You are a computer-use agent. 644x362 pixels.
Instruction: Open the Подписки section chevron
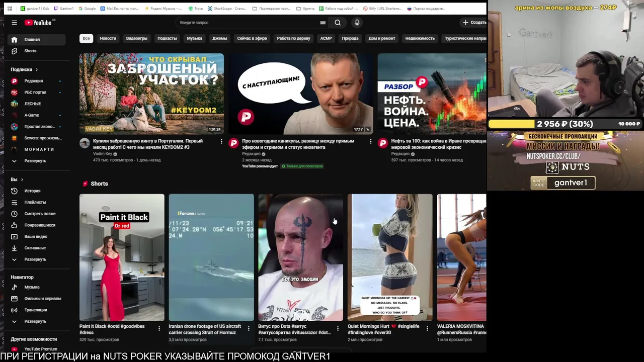pyautogui.click(x=36, y=69)
